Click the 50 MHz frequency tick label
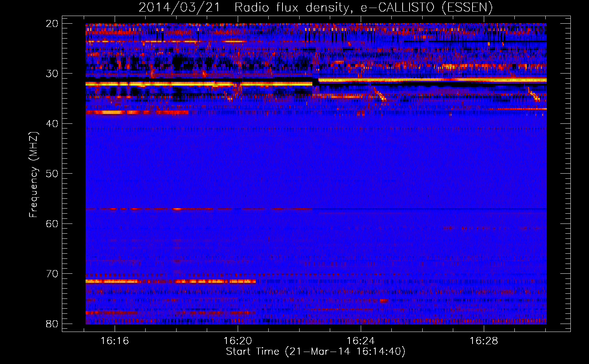The width and height of the screenshot is (589, 364). point(52,174)
